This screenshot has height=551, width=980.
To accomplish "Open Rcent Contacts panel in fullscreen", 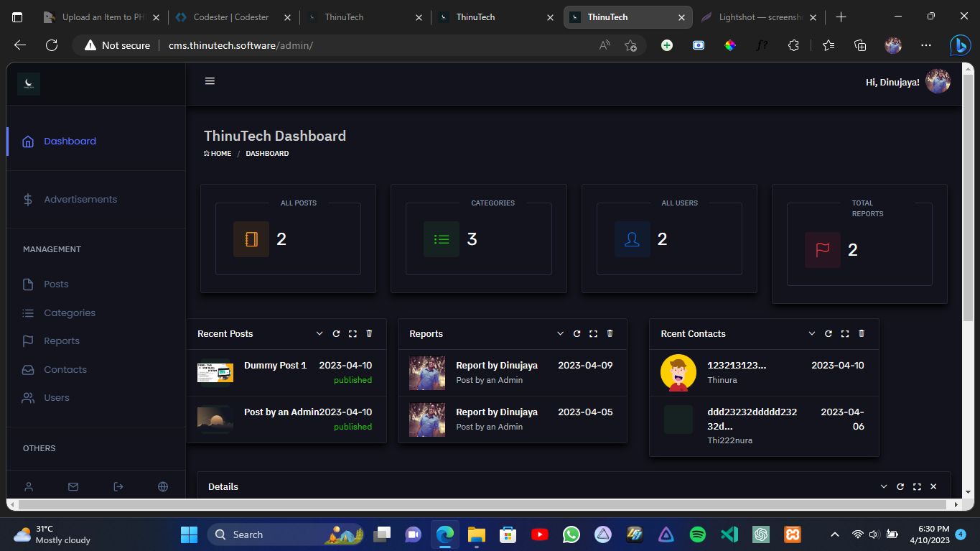I will tap(845, 333).
